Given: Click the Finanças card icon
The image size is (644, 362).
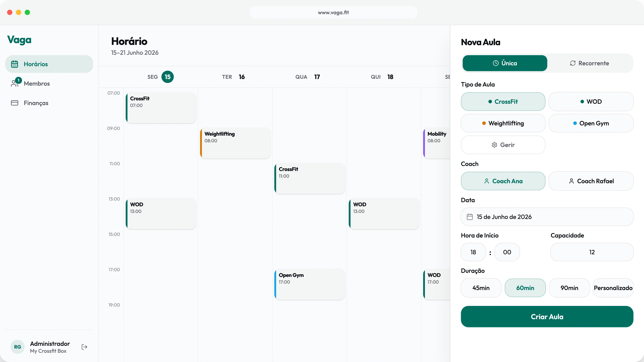Looking at the screenshot, I should [15, 103].
